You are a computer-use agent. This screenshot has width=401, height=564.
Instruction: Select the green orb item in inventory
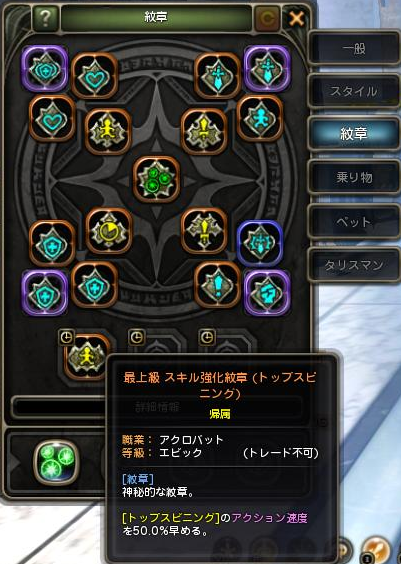(56, 462)
